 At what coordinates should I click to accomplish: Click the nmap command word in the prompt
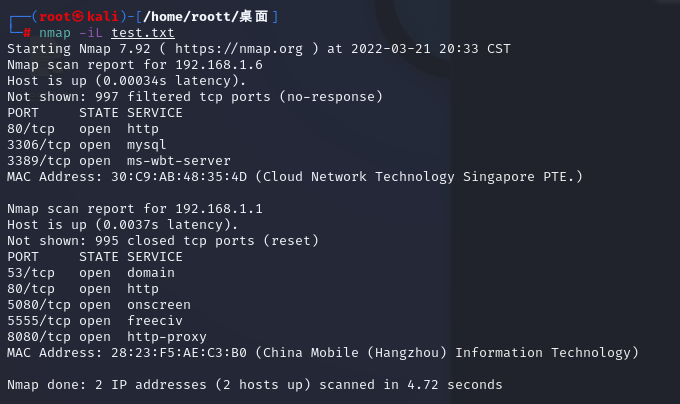pyautogui.click(x=56, y=32)
